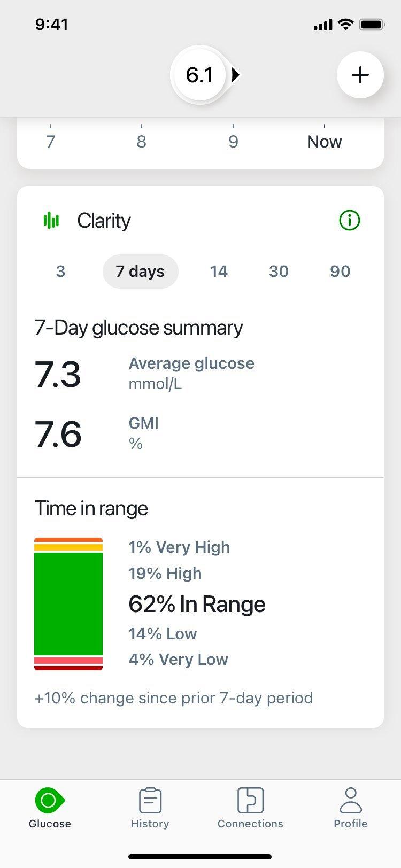
Task: Go to the Connections tab
Action: (x=250, y=808)
